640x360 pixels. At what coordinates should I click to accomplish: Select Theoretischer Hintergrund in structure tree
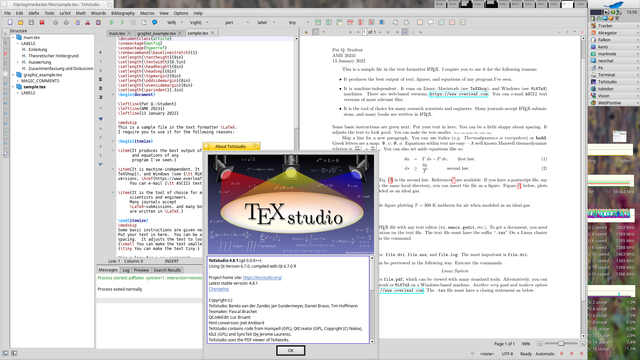53,56
